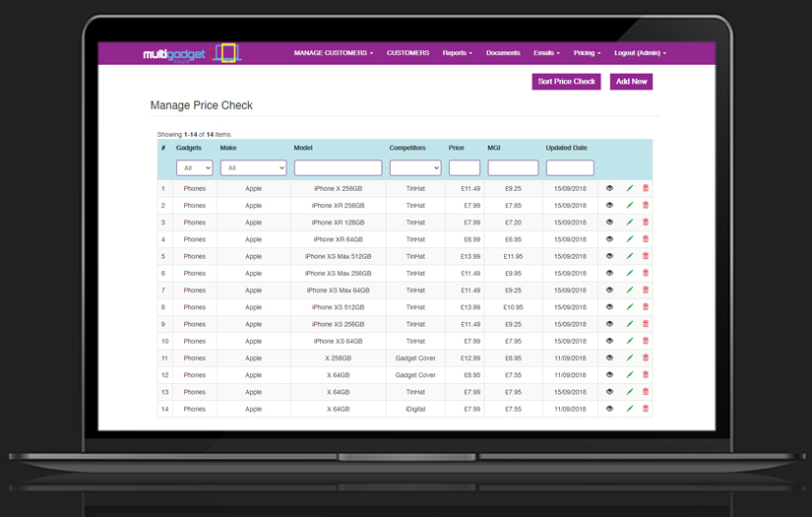
Task: Open the Documents page
Action: click(x=503, y=53)
